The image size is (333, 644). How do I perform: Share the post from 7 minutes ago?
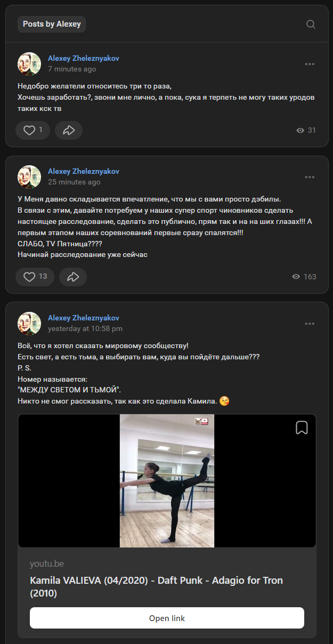point(69,130)
